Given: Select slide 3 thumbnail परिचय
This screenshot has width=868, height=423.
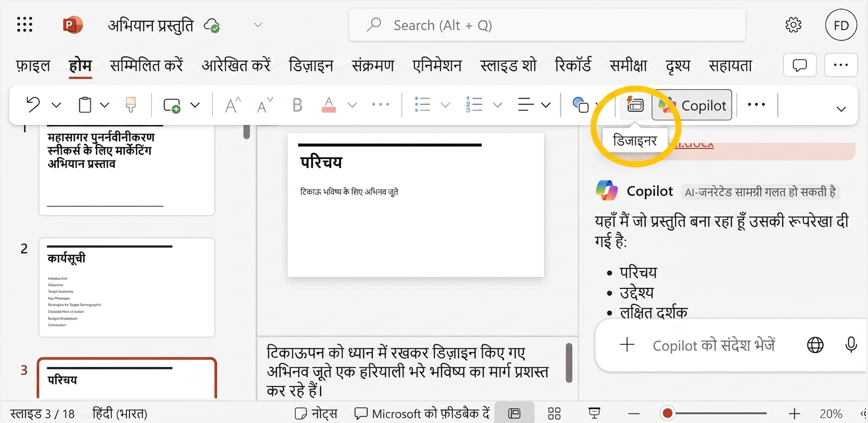Looking at the screenshot, I should [x=126, y=379].
